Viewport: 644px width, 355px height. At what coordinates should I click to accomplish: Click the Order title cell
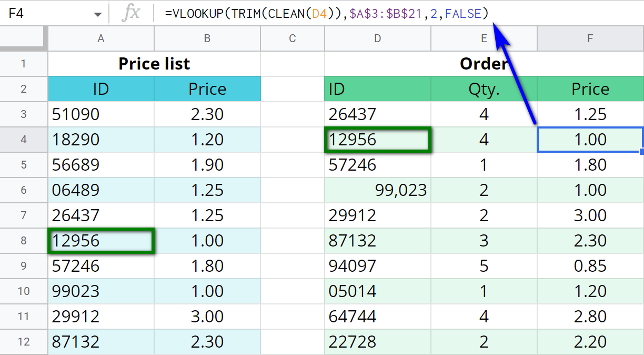(x=484, y=63)
